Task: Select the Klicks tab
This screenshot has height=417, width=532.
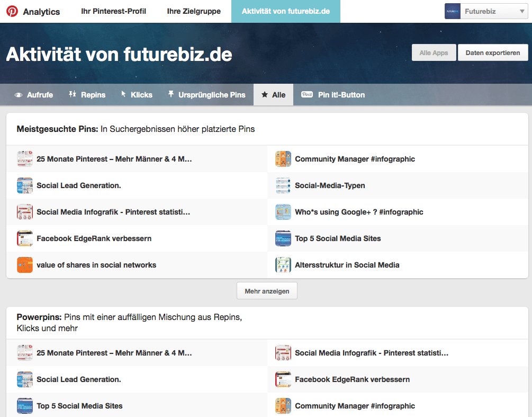Action: point(137,95)
